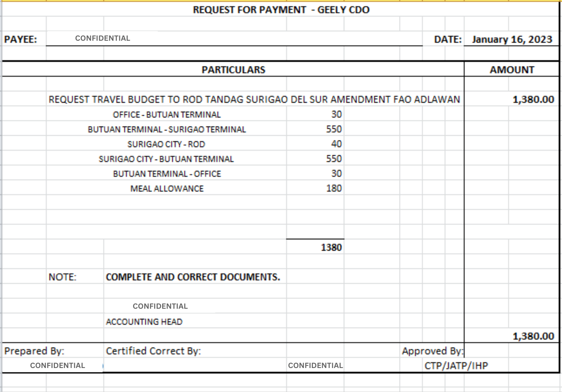Click the "OFFICE - BUTUAN TERMINAL" line item
The image size is (562, 392).
point(166,115)
